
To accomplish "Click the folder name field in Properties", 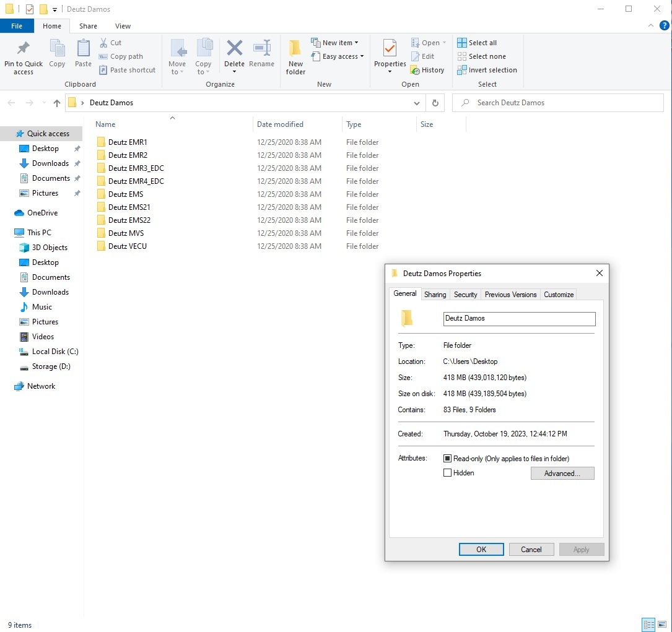I will tap(519, 319).
